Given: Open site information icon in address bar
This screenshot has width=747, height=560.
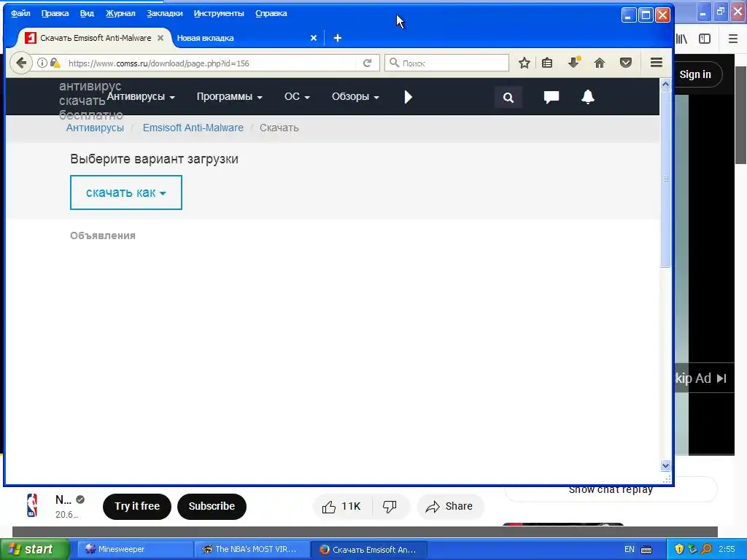Looking at the screenshot, I should 42,63.
